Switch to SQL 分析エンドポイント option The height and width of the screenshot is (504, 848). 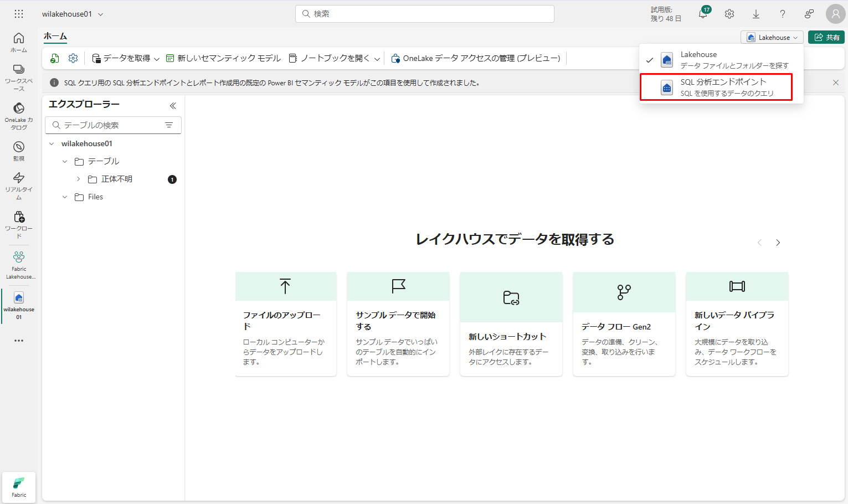(721, 88)
